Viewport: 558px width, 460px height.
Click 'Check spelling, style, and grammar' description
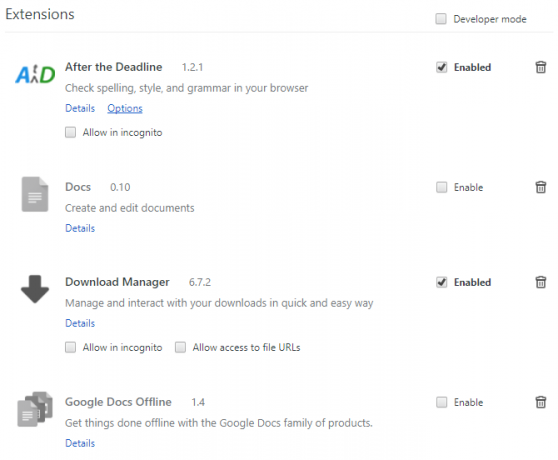pos(186,88)
